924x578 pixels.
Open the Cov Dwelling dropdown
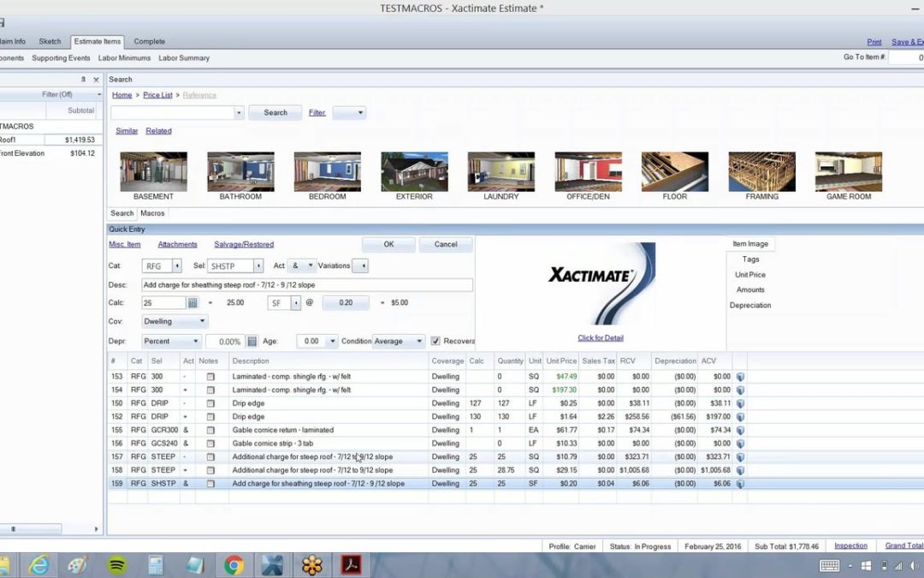point(175,321)
